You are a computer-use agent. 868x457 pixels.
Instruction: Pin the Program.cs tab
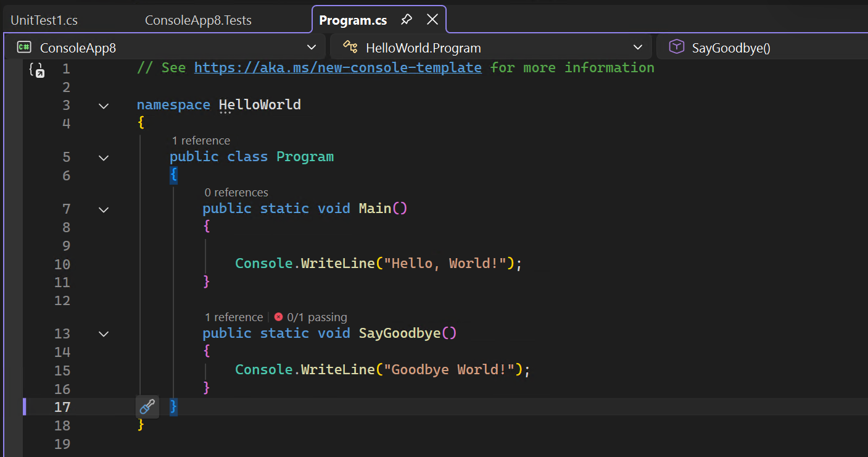point(406,20)
